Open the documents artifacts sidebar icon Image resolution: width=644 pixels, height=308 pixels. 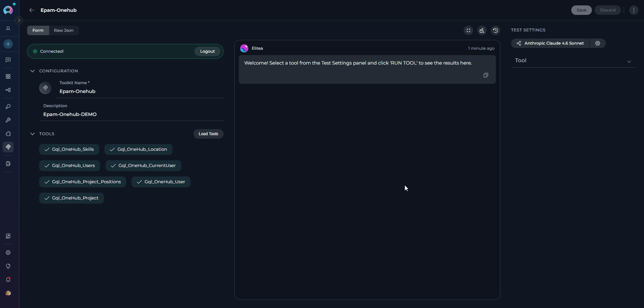point(8,164)
